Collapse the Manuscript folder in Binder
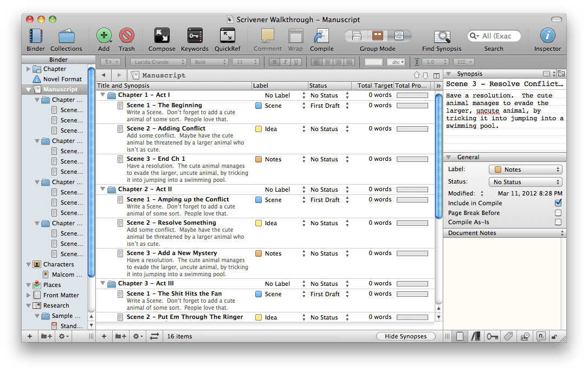 [29, 89]
